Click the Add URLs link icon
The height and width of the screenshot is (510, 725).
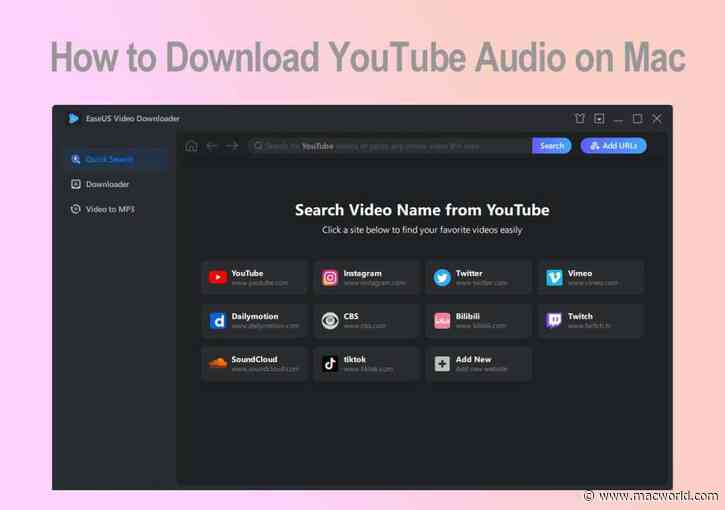point(595,146)
